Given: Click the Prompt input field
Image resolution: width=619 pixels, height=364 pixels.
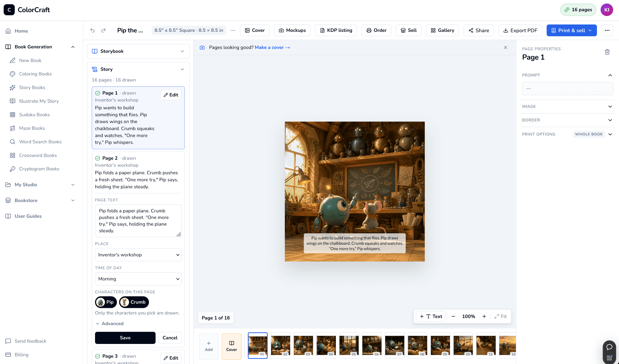Looking at the screenshot, I should [567, 88].
